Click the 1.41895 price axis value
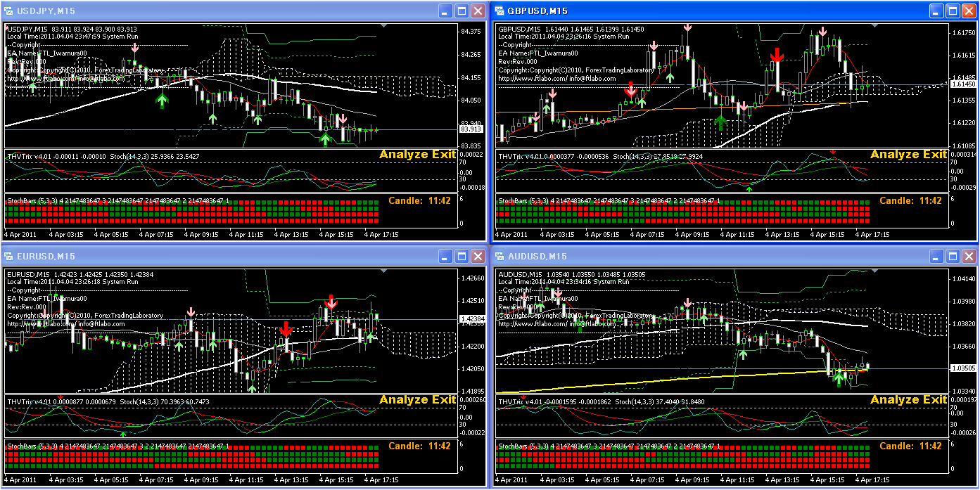 click(471, 390)
